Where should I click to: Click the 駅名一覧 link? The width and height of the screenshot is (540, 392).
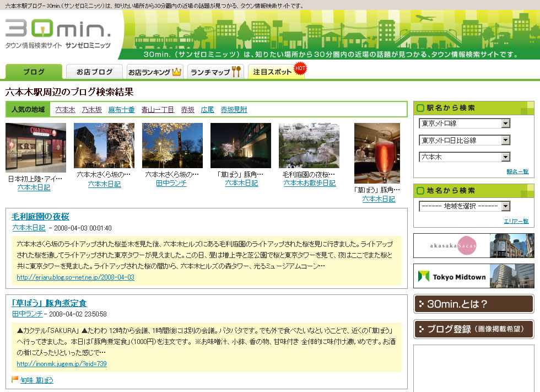click(517, 171)
